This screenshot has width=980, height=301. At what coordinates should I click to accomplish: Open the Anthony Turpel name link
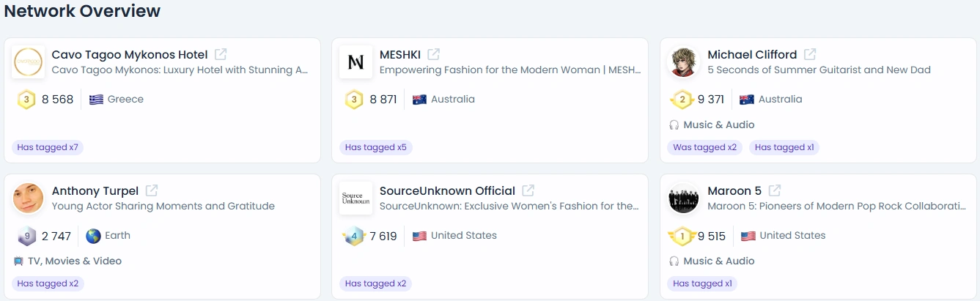tap(95, 190)
